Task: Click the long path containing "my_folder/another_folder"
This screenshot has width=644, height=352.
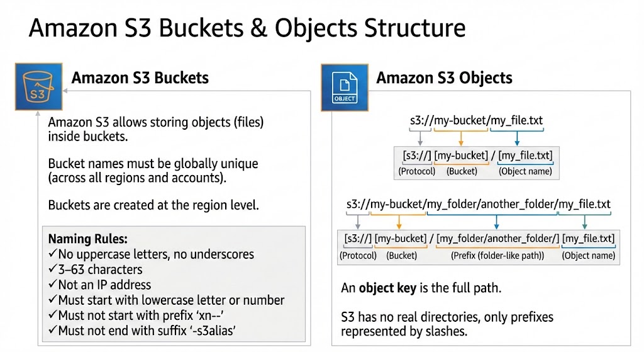Action: click(x=478, y=205)
